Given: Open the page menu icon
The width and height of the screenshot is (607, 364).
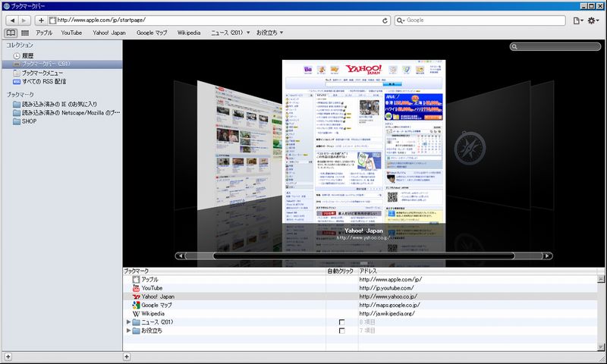Looking at the screenshot, I should point(578,20).
